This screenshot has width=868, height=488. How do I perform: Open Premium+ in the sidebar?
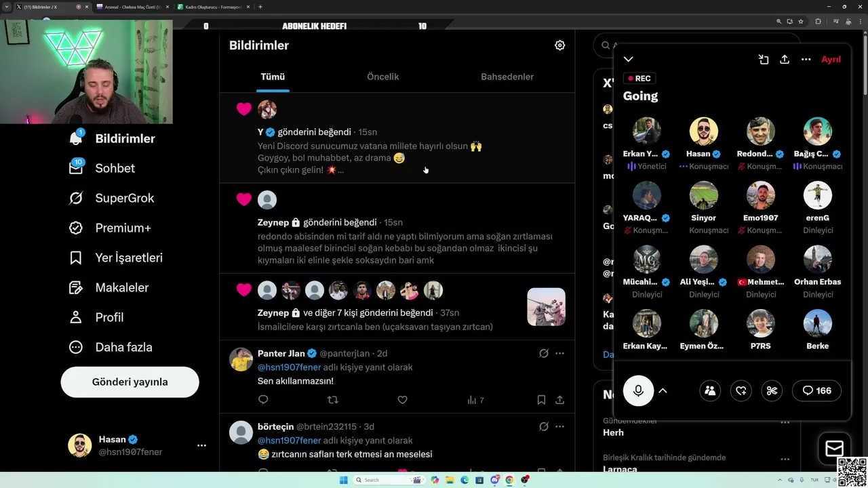pos(110,228)
